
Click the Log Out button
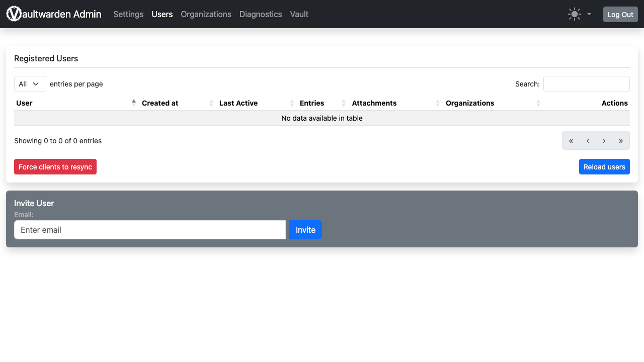(620, 14)
